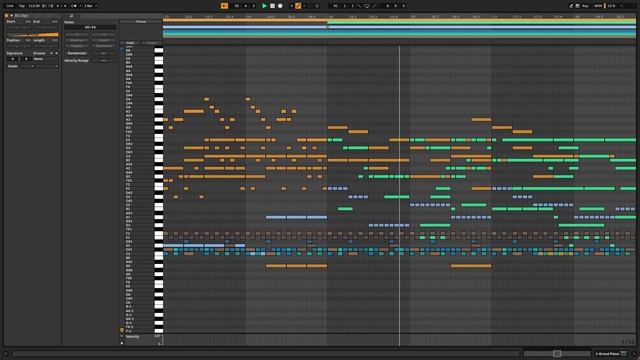
Task: Toggle the orange Follow playback button
Action: pos(224,6)
